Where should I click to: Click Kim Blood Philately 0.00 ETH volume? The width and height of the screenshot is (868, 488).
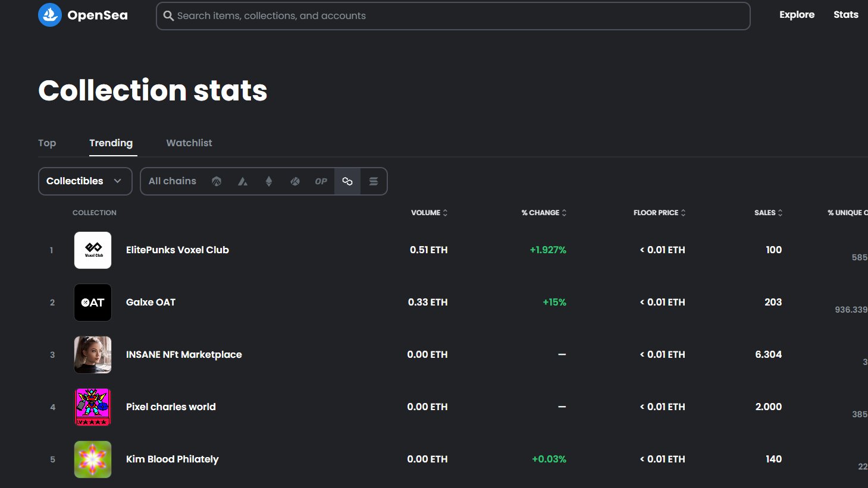[427, 459]
